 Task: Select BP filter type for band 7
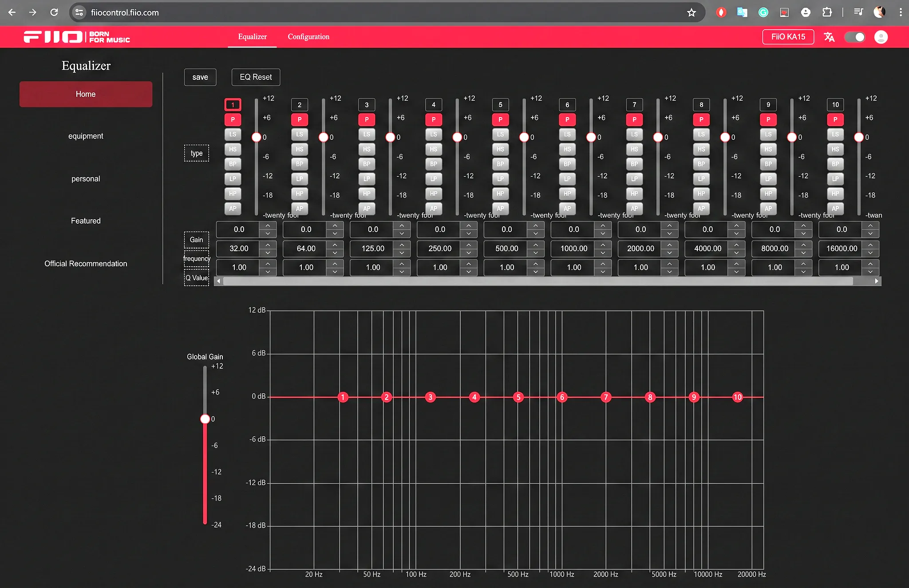pos(634,164)
